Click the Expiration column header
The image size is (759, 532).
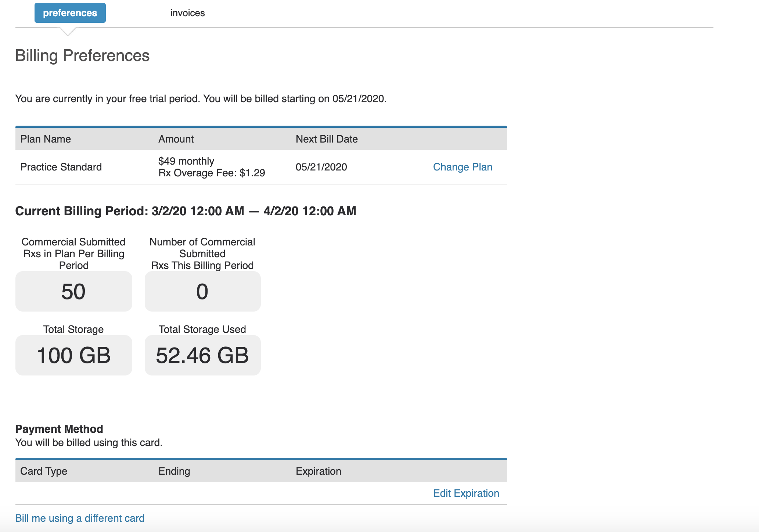pos(319,471)
